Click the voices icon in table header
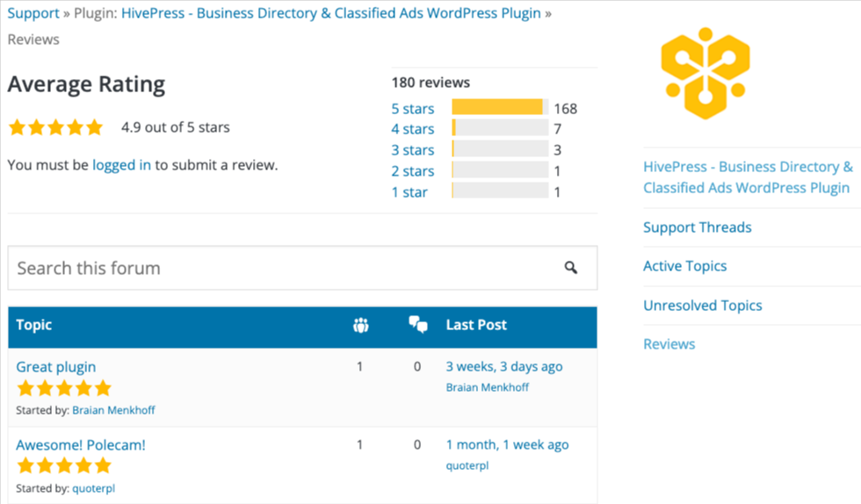This screenshot has width=861, height=504. tap(360, 325)
